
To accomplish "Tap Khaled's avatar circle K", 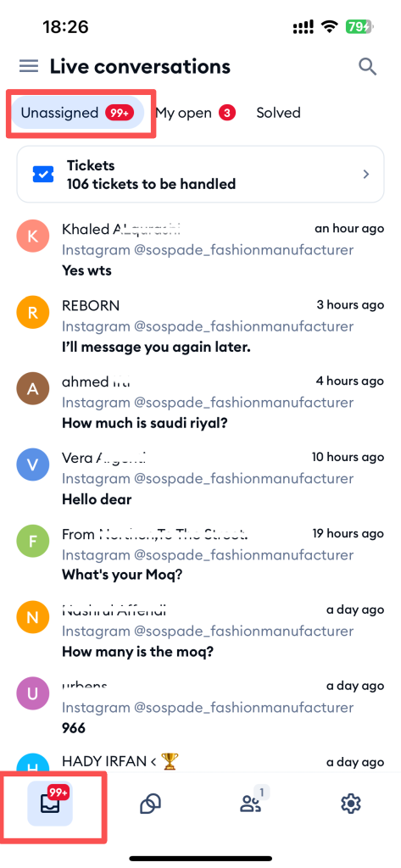I will pyautogui.click(x=33, y=236).
